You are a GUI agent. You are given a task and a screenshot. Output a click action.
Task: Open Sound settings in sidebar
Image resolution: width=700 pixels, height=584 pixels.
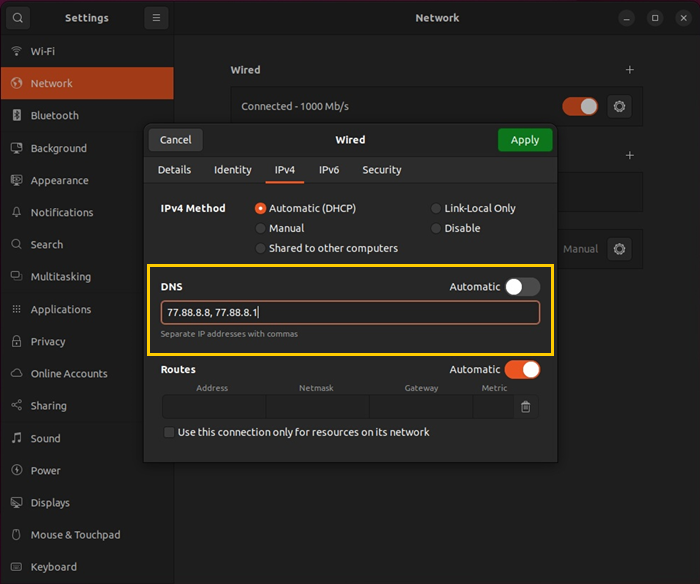point(45,438)
